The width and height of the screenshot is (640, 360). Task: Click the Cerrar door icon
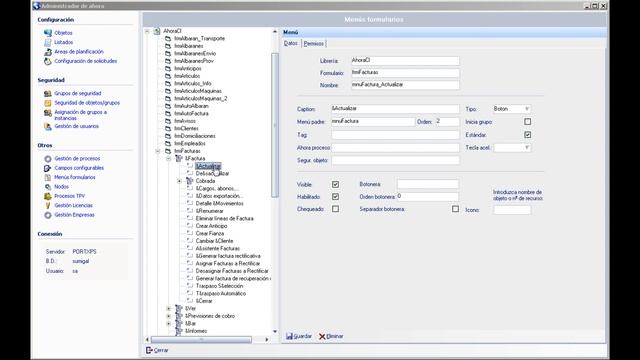pos(149,350)
